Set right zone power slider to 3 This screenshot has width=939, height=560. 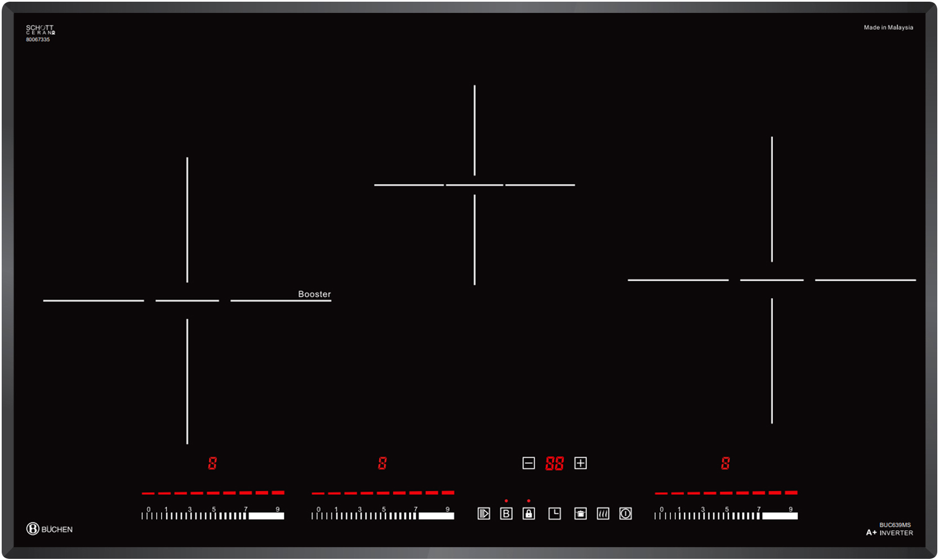[703, 515]
